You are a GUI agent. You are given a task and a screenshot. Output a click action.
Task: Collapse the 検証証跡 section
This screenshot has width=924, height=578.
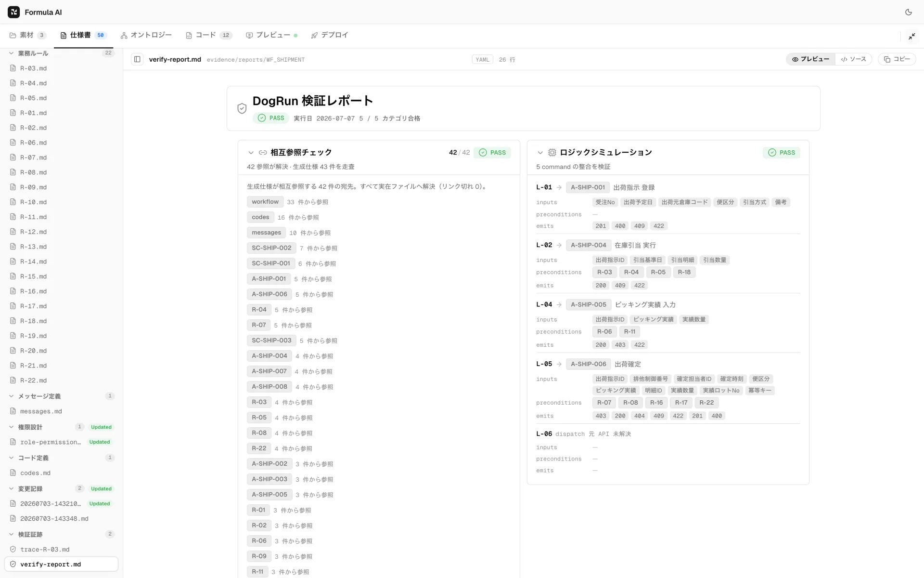[12, 535]
